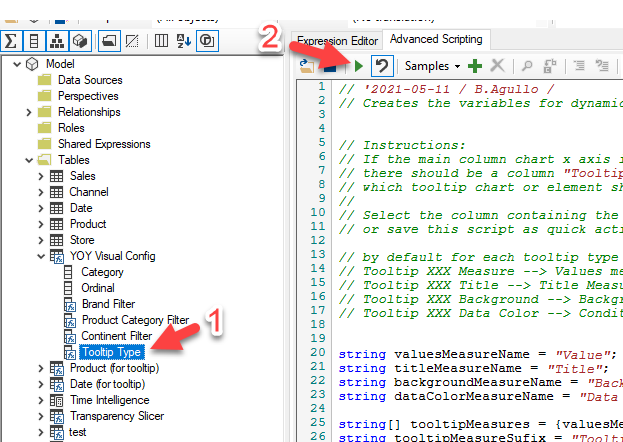Select the Brand Filter item in tree
This screenshot has width=623, height=442.
click(x=109, y=304)
